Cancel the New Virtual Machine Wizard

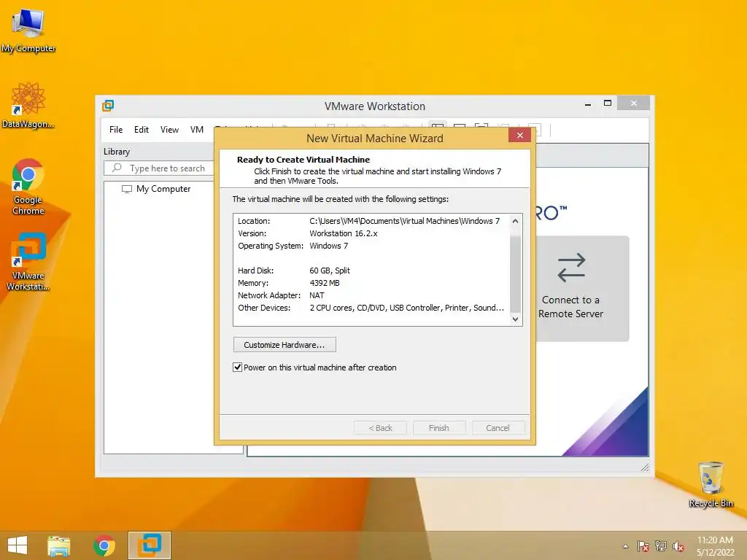click(x=498, y=427)
